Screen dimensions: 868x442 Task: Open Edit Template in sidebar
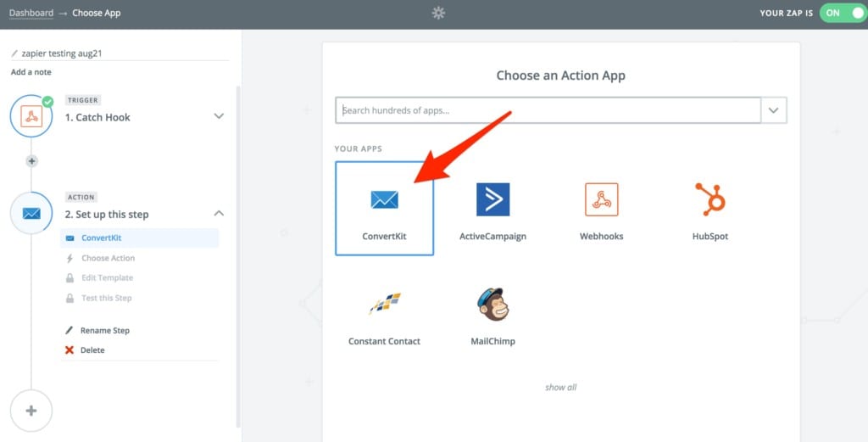(x=108, y=278)
